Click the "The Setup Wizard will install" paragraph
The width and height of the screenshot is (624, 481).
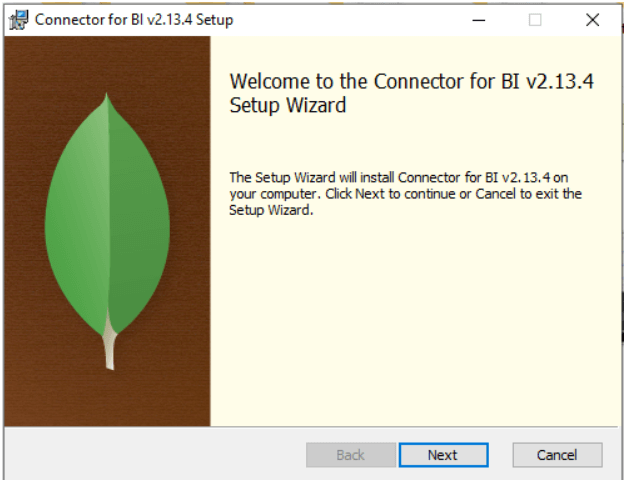point(406,194)
